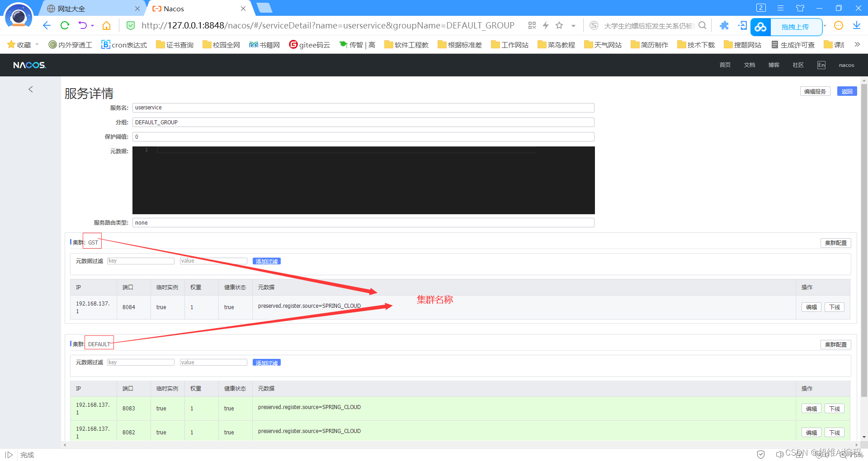
Task: Show more bookmarks with the double chevron
Action: (x=857, y=44)
